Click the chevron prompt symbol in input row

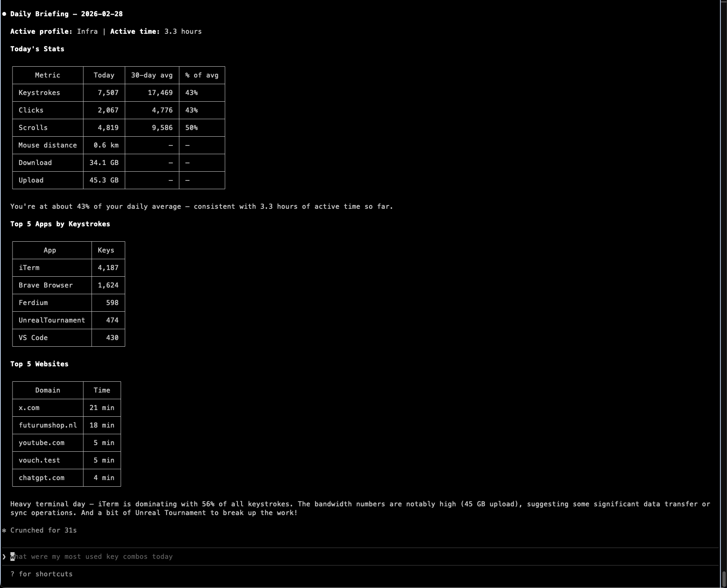pyautogui.click(x=4, y=556)
